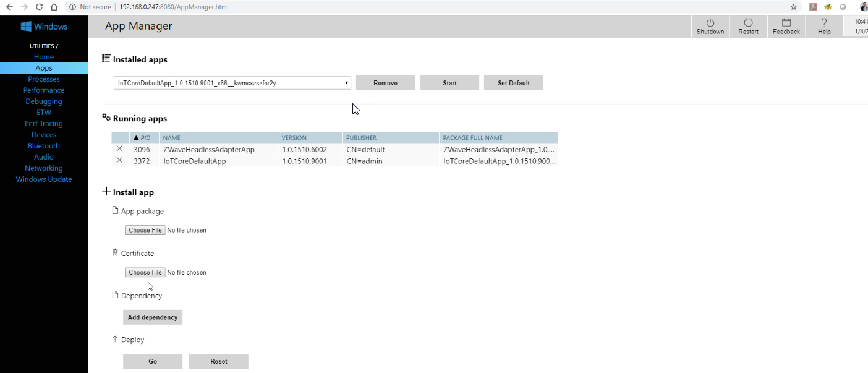Go back in browser history
Image resolution: width=868 pixels, height=373 pixels.
coord(10,7)
